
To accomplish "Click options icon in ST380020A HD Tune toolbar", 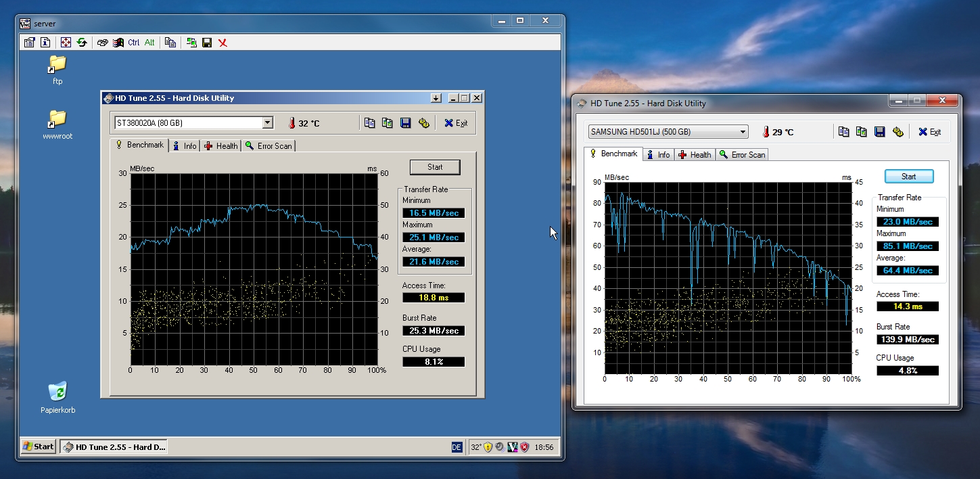I will coord(423,122).
